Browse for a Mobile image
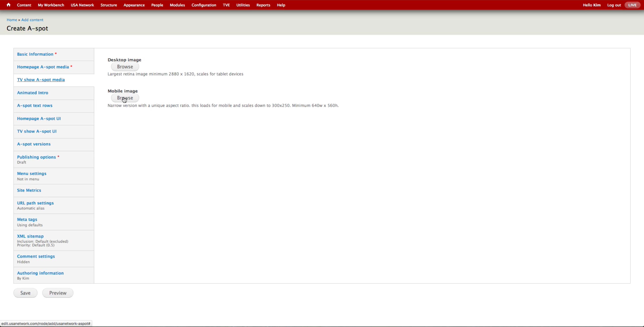Viewport: 644px width, 327px height. tap(125, 98)
